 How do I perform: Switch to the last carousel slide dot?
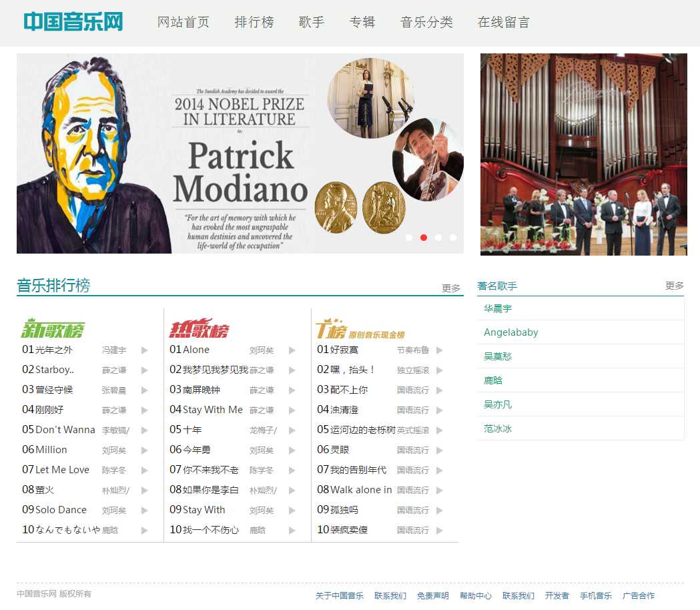click(453, 238)
